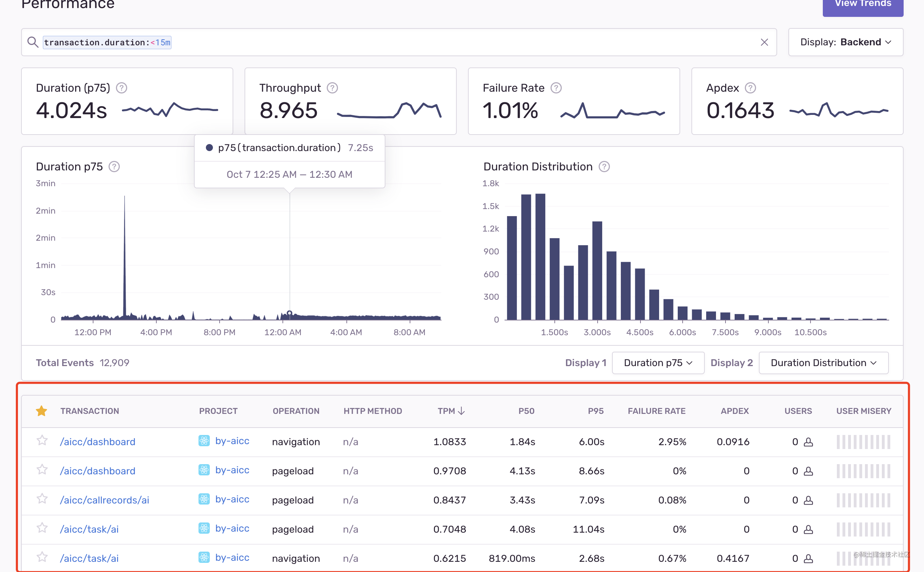Sort table by APDEX column

click(x=735, y=411)
